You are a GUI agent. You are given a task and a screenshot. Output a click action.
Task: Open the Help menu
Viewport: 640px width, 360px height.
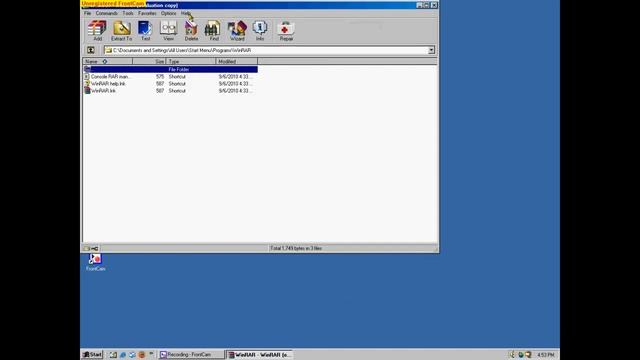point(186,13)
